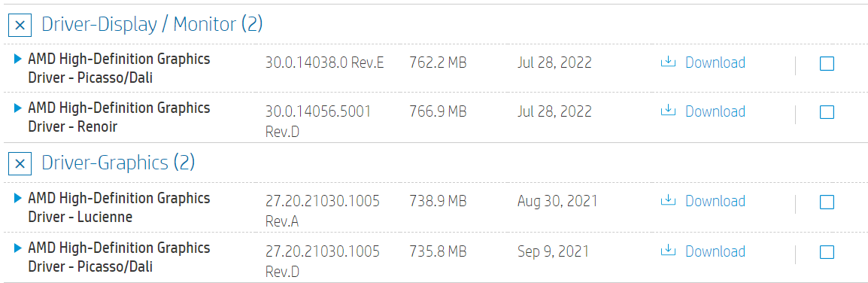Screen dimensions: 868x283
Task: Expand details arrow for Renoir driver
Action: point(18,107)
